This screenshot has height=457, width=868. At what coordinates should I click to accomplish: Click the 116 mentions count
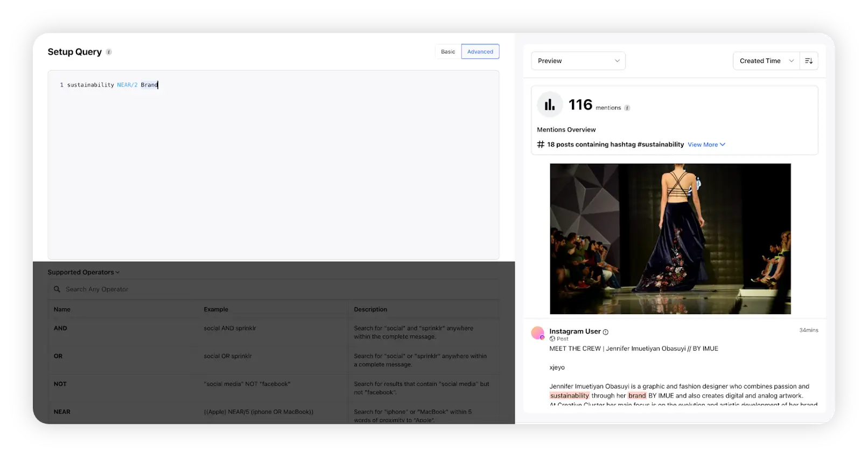(580, 105)
